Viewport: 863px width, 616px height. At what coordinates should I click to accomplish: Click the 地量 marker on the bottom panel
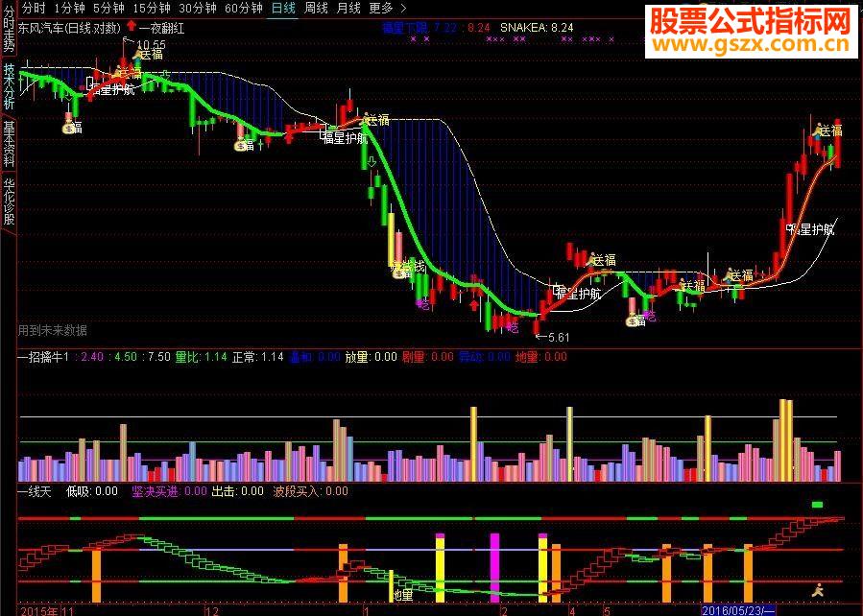pos(403,595)
